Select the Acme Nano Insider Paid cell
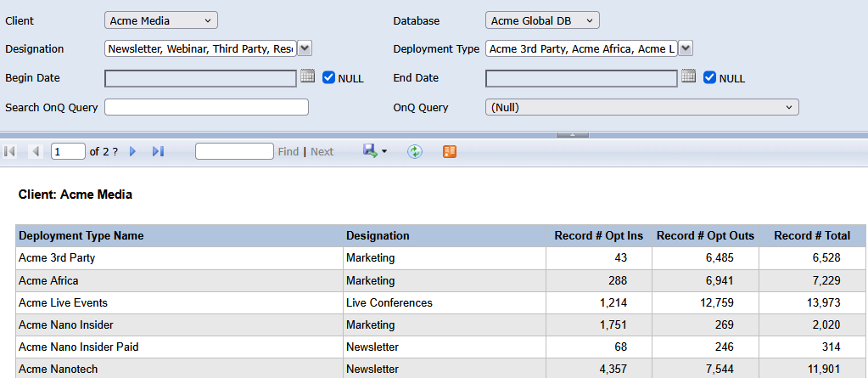Viewport: 868px width, 378px height. click(179, 347)
